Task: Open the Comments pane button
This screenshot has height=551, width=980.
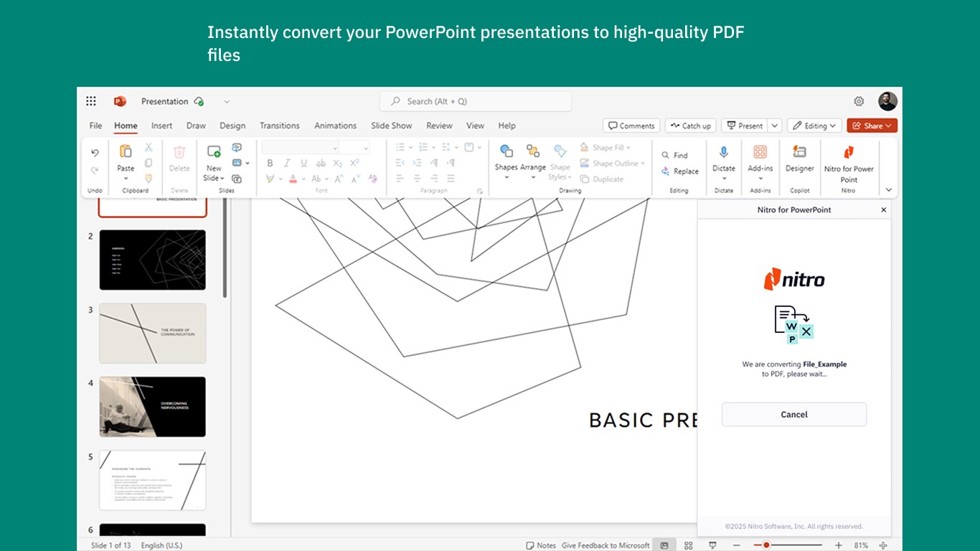Action: coord(631,126)
